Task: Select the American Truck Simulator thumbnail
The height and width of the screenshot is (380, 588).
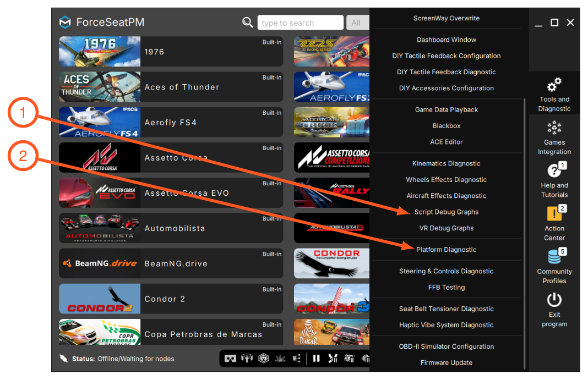Action: tap(332, 122)
